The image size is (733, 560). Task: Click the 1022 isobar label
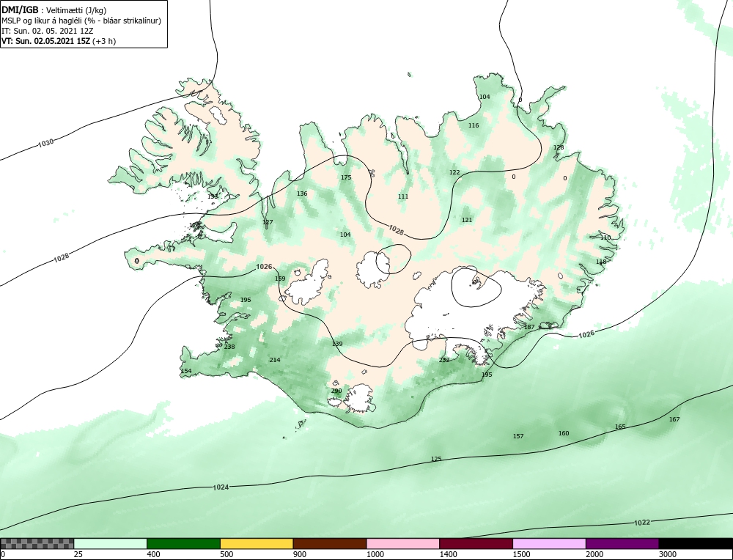point(642,523)
